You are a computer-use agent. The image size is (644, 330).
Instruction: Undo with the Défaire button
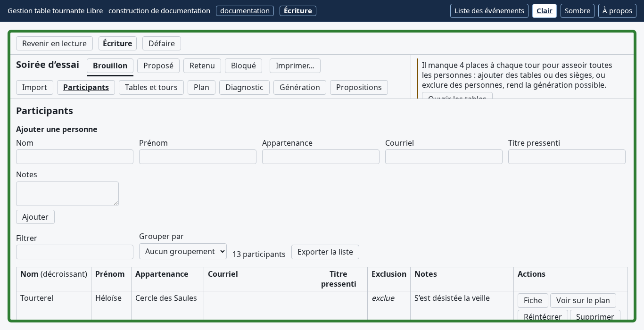pos(162,43)
